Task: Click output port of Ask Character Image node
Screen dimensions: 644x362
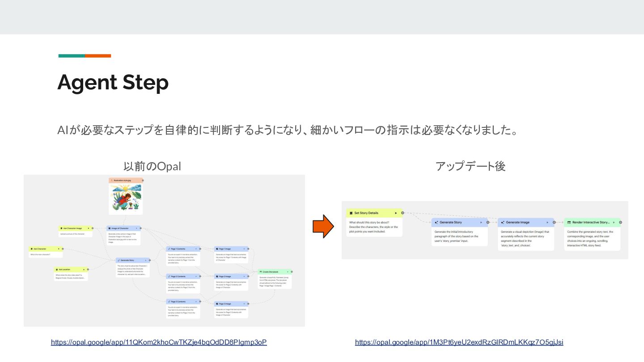Action: [93, 228]
